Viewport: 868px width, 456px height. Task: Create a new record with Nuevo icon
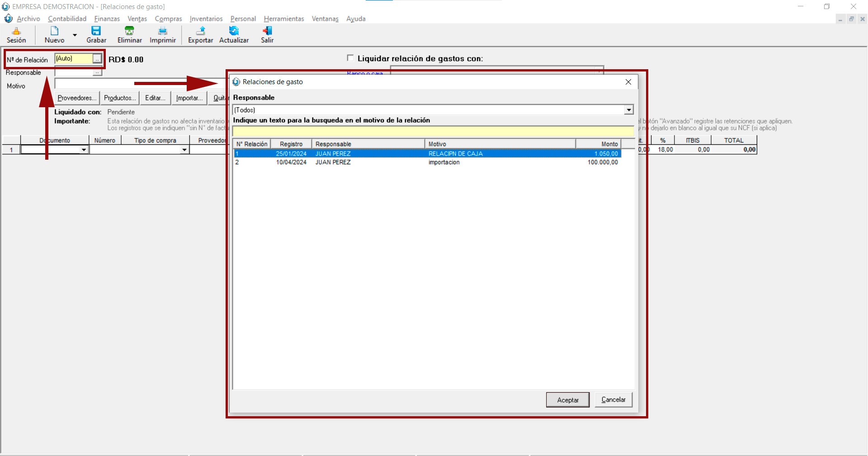pos(54,35)
